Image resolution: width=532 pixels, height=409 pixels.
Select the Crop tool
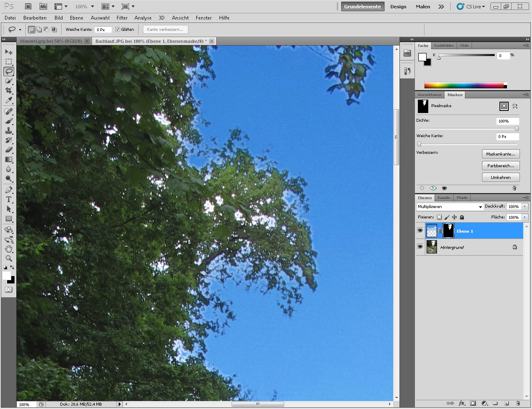8,90
